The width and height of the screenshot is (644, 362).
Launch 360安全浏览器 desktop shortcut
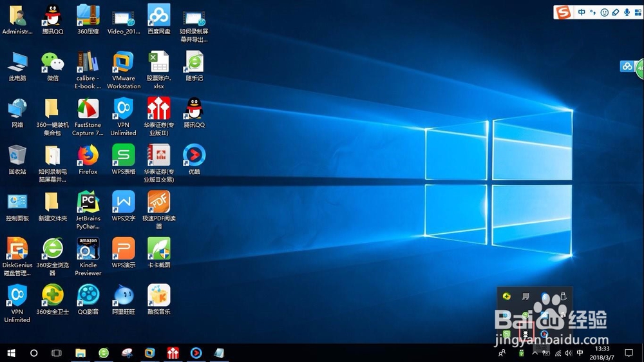point(53,257)
